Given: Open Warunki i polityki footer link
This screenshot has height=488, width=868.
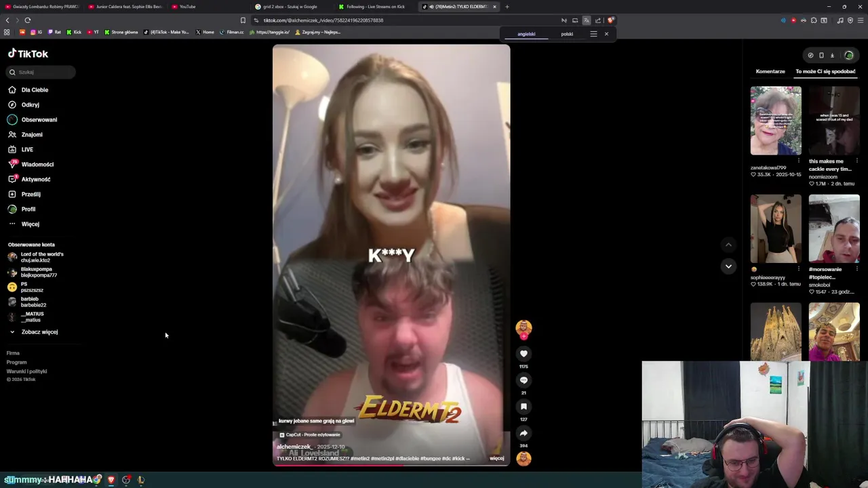Looking at the screenshot, I should (26, 371).
